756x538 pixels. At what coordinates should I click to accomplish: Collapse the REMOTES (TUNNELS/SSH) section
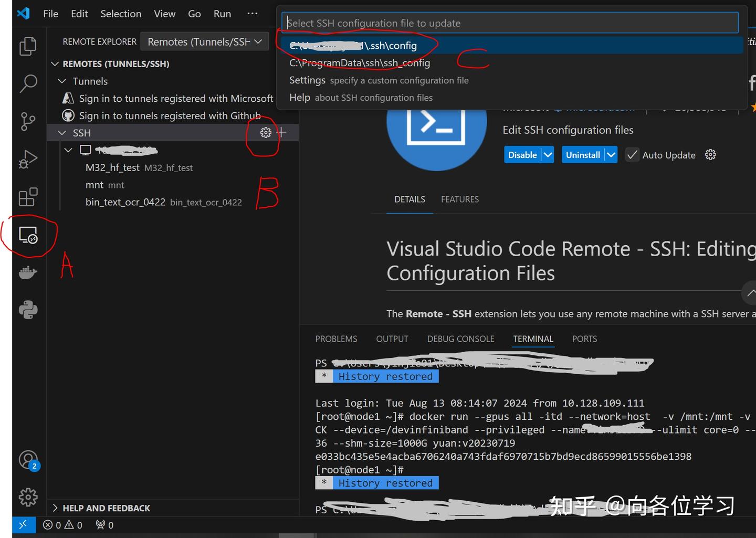(55, 64)
